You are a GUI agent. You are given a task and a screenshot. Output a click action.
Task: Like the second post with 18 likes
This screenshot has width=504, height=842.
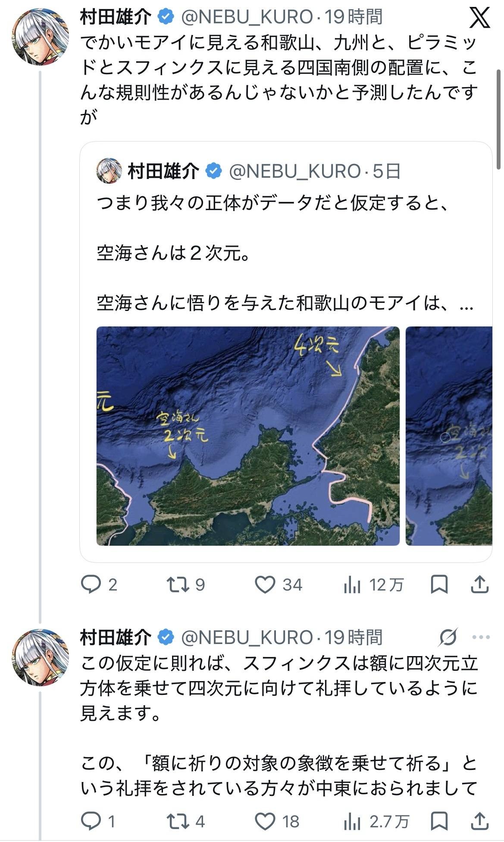point(277,821)
